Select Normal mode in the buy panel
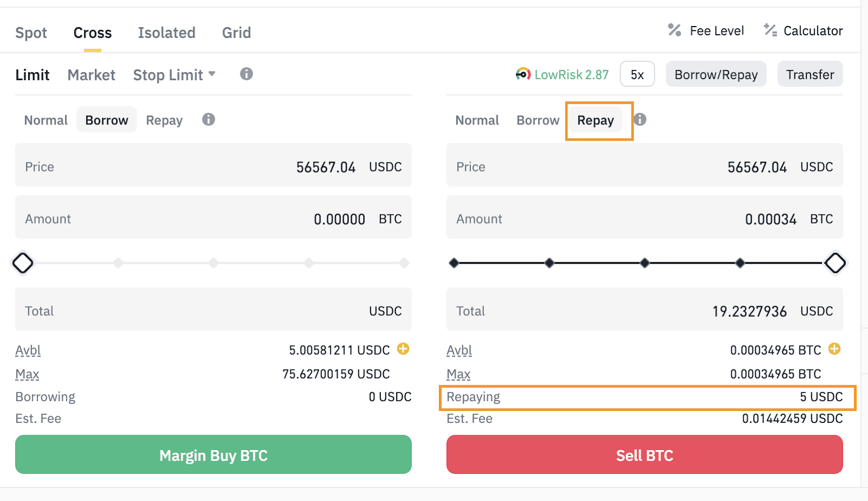Image resolution: width=868 pixels, height=501 pixels. tap(46, 120)
